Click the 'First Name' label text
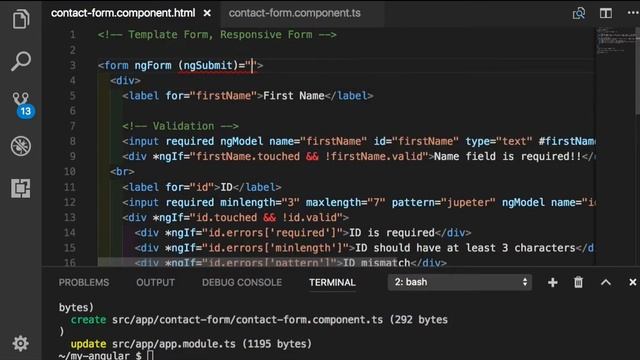The image size is (640, 360). (x=293, y=96)
